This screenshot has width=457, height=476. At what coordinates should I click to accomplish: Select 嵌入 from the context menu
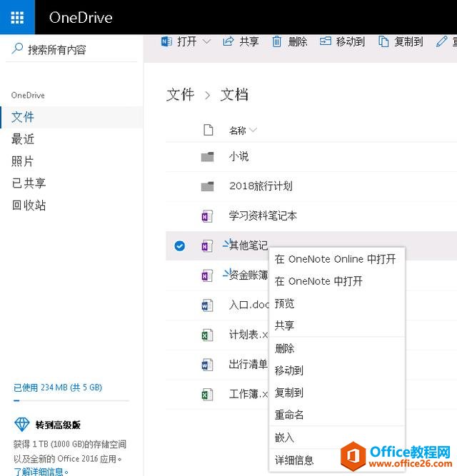point(284,437)
